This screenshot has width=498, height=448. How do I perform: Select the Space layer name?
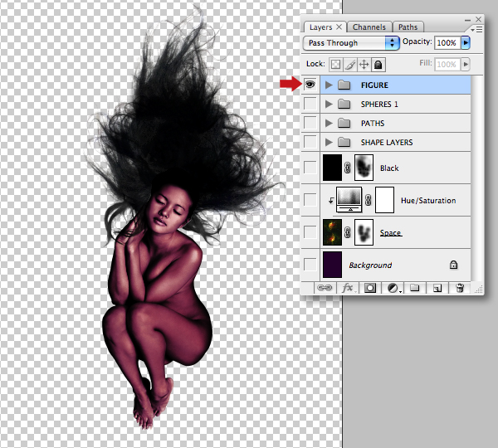(x=391, y=233)
